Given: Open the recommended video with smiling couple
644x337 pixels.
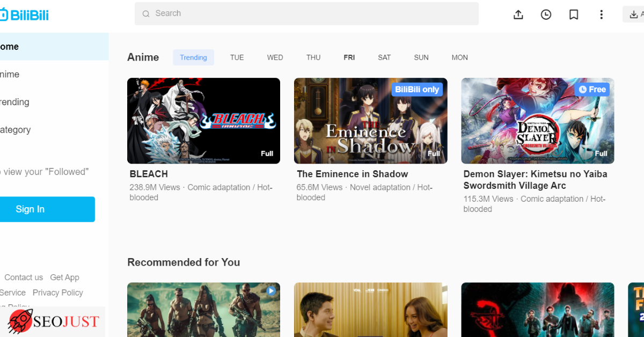Looking at the screenshot, I should 370,310.
